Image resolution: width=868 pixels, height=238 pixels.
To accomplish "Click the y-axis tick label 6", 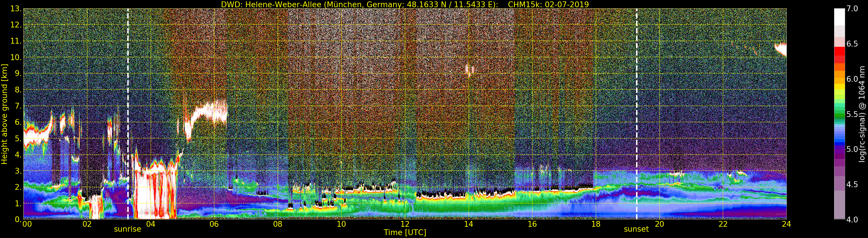I will 18,122.
